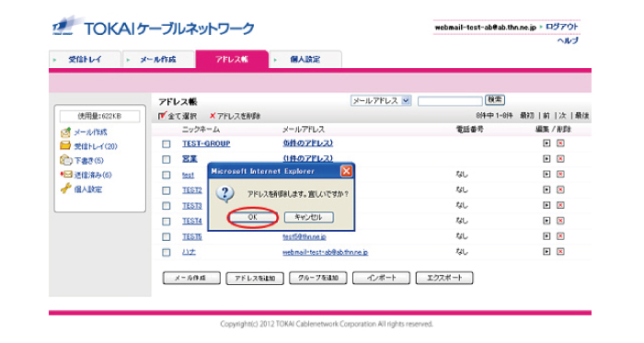Click the red X アドレスを削除 link
This screenshot has width=644, height=343.
(x=236, y=116)
